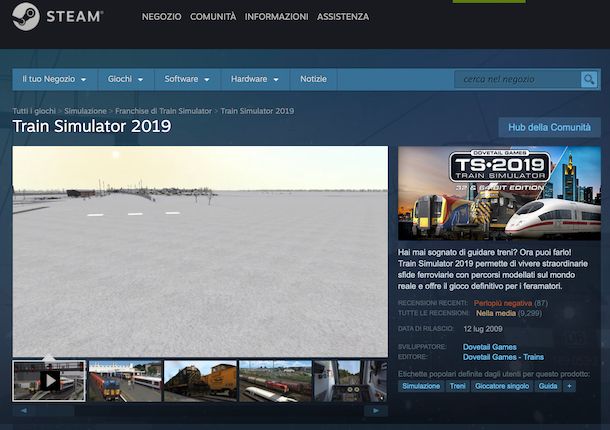Open Franchise di Train Simulator breadcrumb
Screen dimensions: 610x430
pyautogui.click(x=163, y=111)
